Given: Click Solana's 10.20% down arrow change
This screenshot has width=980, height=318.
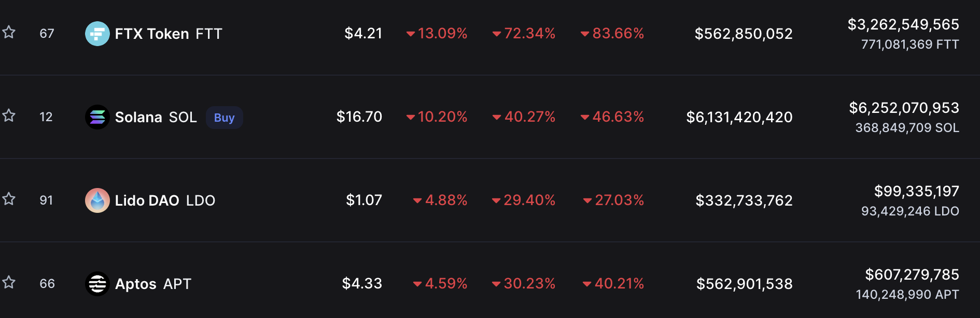Looking at the screenshot, I should [437, 117].
